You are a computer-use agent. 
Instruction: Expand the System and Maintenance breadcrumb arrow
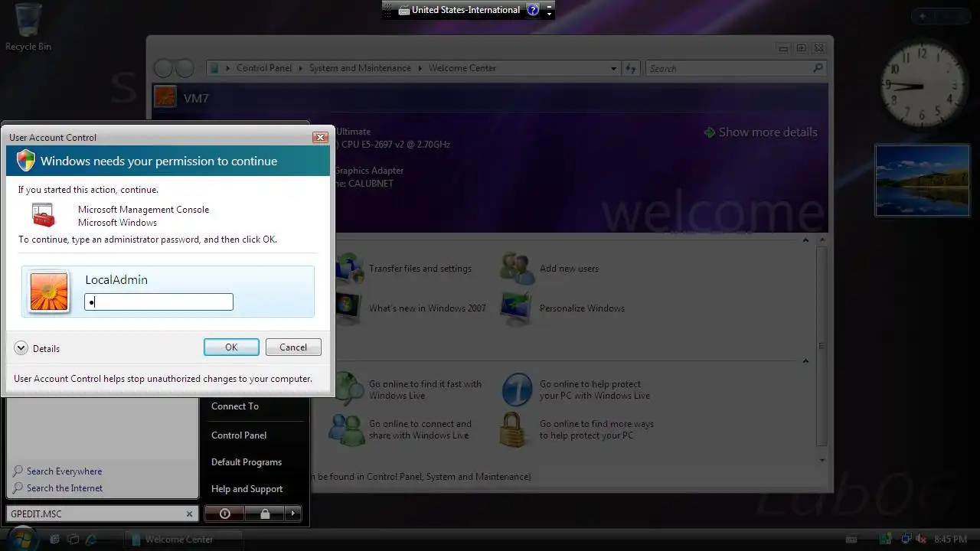(x=420, y=68)
